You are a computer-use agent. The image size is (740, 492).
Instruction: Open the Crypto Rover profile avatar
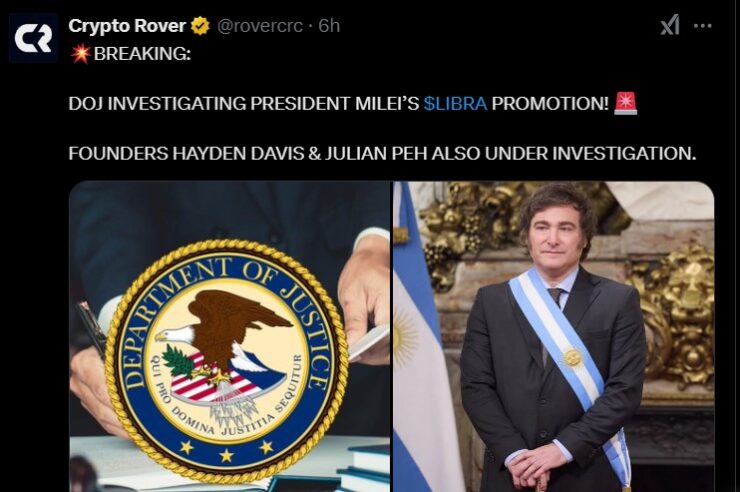tap(34, 38)
